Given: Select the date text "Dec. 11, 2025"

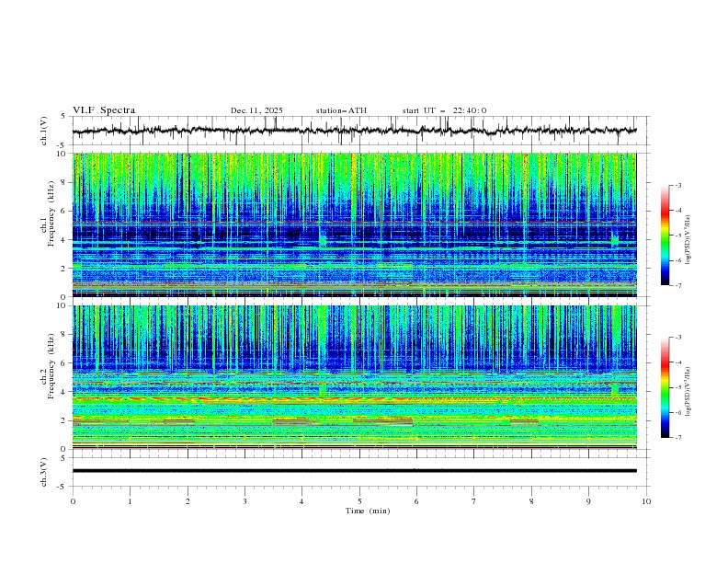Looking at the screenshot, I should (x=256, y=110).
